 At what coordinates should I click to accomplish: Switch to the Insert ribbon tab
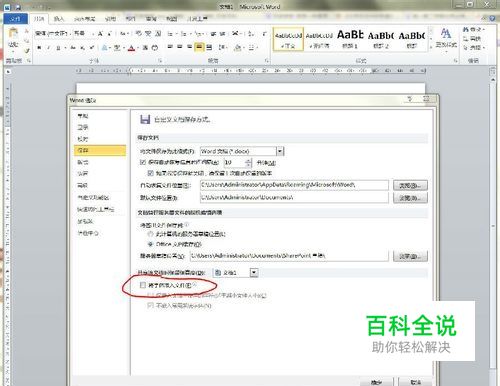coord(59,19)
